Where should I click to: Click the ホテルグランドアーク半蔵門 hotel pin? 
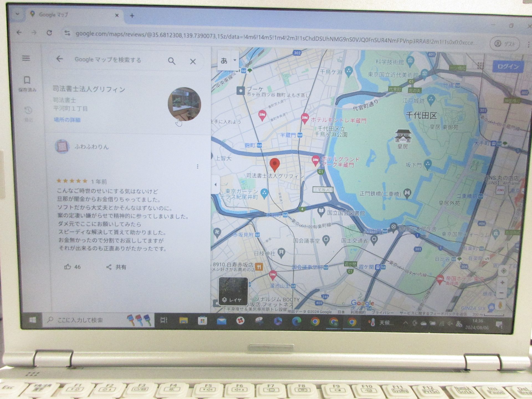click(315, 161)
